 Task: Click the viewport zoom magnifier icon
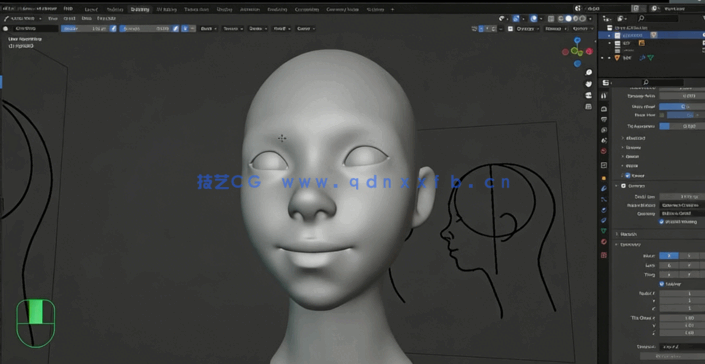[x=589, y=72]
